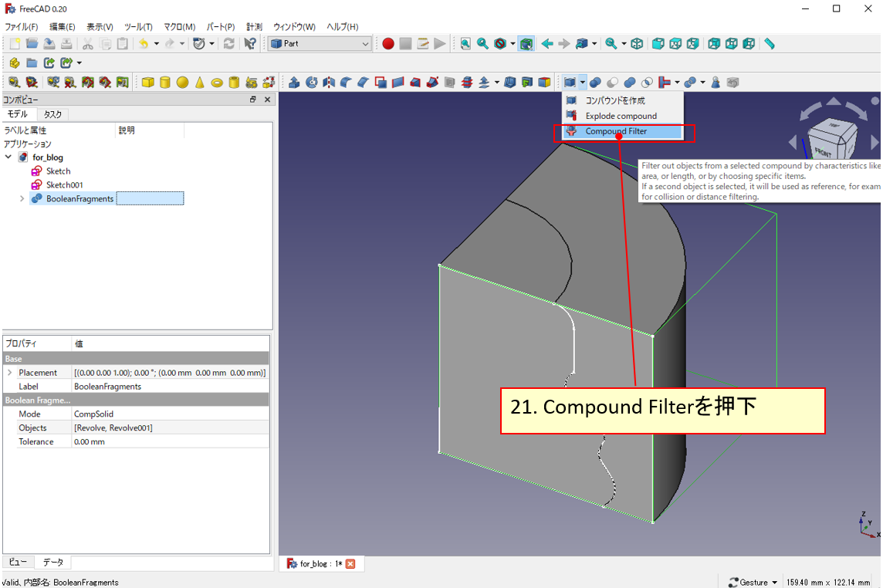
Task: Select Explode compound menu entry
Action: click(x=623, y=116)
